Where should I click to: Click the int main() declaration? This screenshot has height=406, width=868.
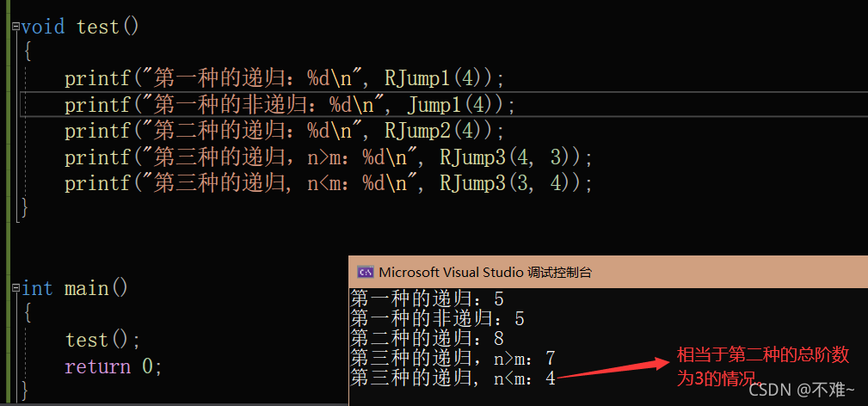(75, 288)
